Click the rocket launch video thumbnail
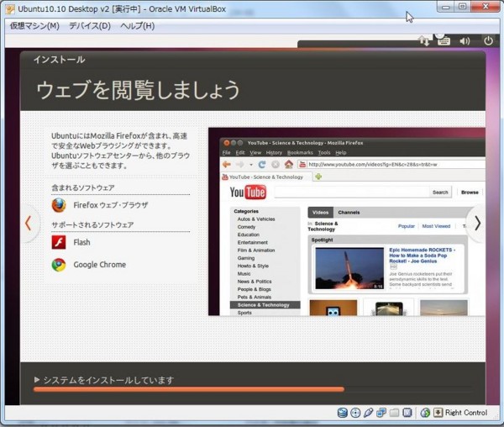Screen dimensions: 504x427 coord(349,268)
